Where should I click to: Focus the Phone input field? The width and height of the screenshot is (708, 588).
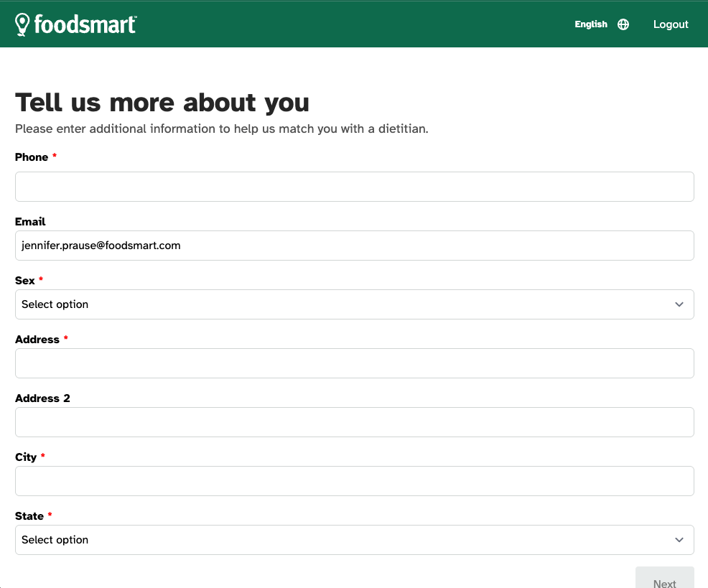[x=355, y=187]
